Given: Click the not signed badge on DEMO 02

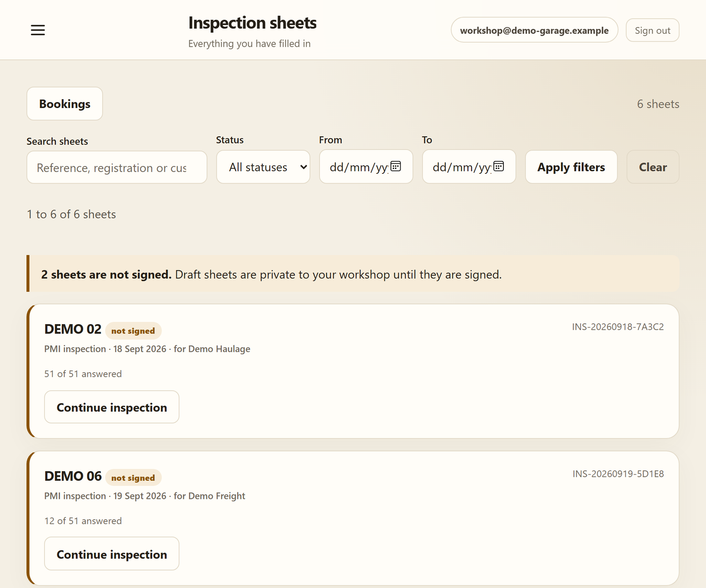Looking at the screenshot, I should coord(133,331).
